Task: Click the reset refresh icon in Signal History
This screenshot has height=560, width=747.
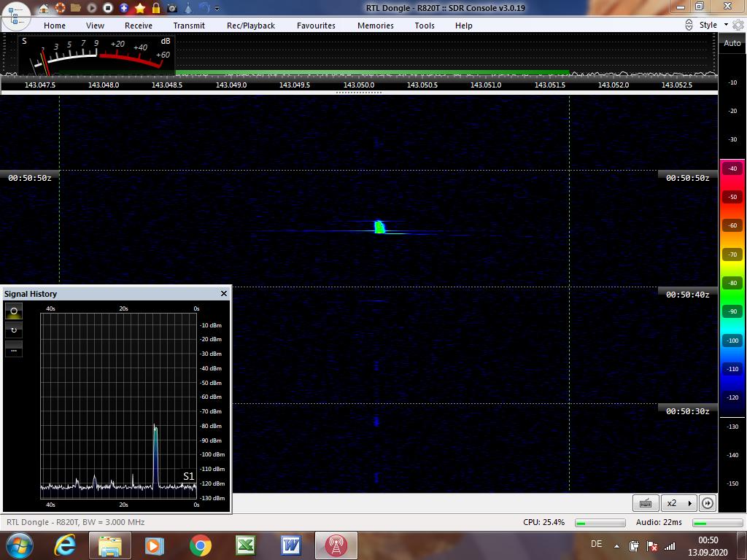Action: coord(14,330)
